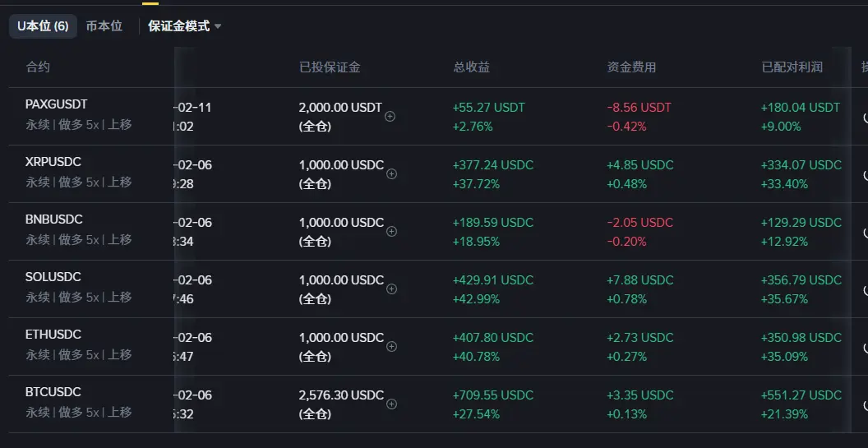Click the 已配对利润 column header
Screen dimensions: 868x448
click(x=792, y=67)
